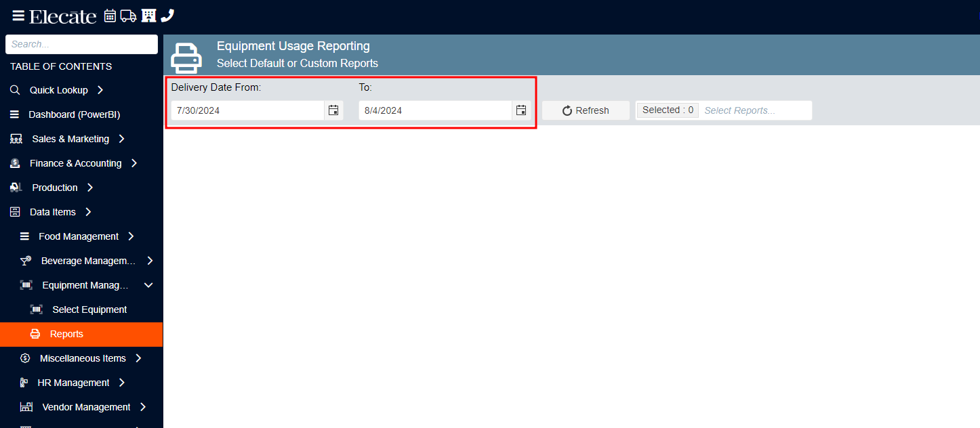Open the From date calendar picker
This screenshot has height=428, width=980.
[333, 110]
